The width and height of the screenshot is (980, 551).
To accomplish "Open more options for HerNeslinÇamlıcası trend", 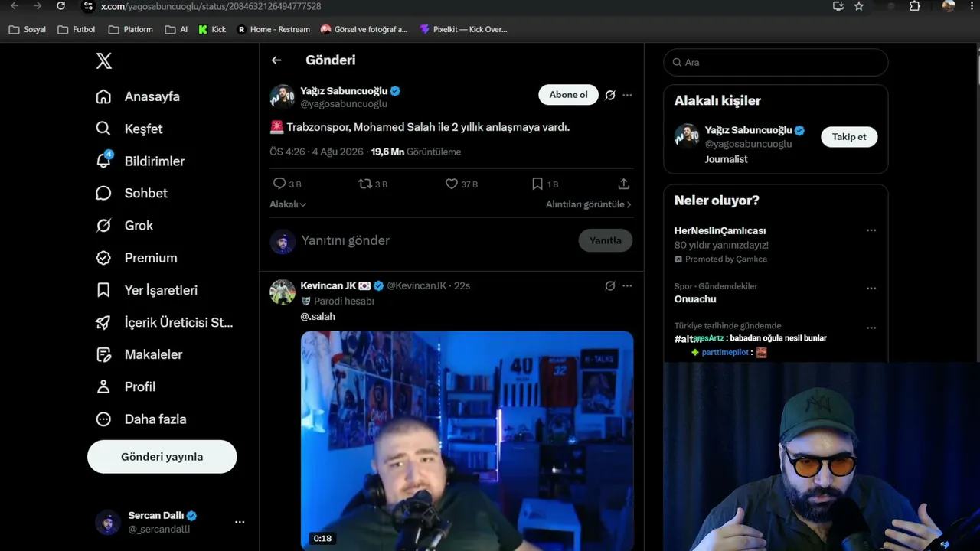I will (x=871, y=230).
